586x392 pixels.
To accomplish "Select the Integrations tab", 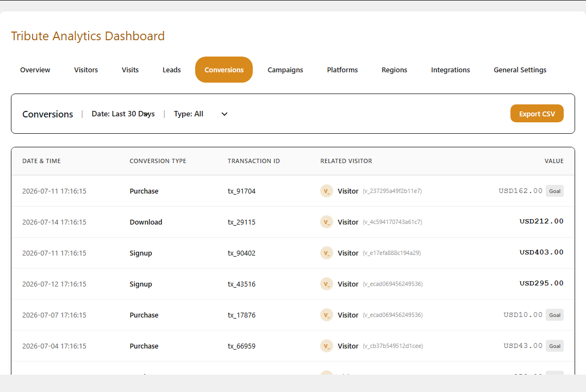I will pos(450,70).
